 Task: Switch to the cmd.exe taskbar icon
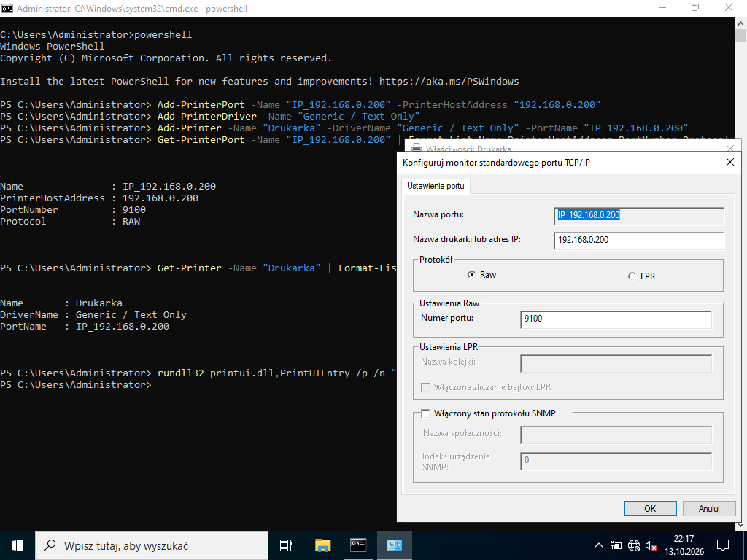358,545
